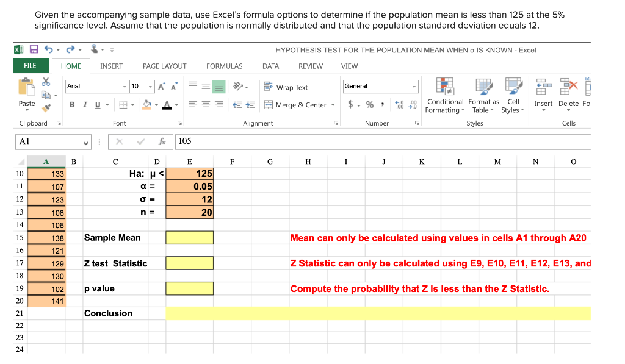This screenshot has width=625, height=364.
Task: Select the yellow p value cell E19
Action: (x=189, y=289)
